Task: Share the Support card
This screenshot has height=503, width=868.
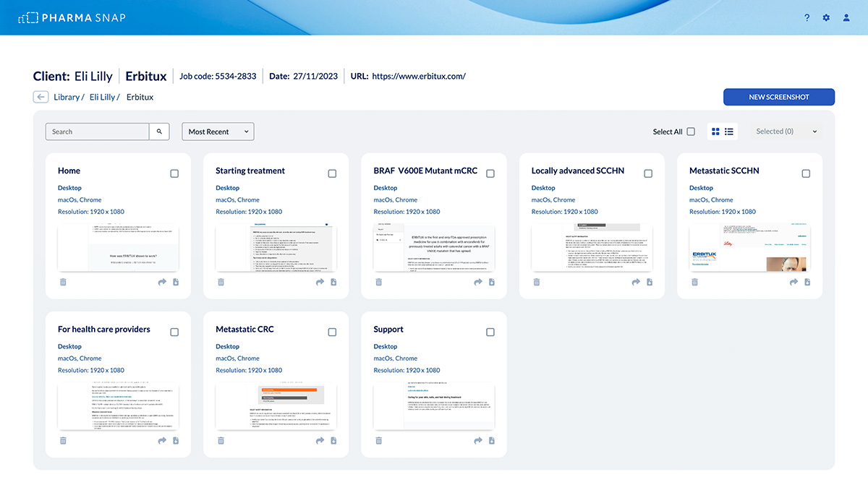Action: [x=477, y=440]
